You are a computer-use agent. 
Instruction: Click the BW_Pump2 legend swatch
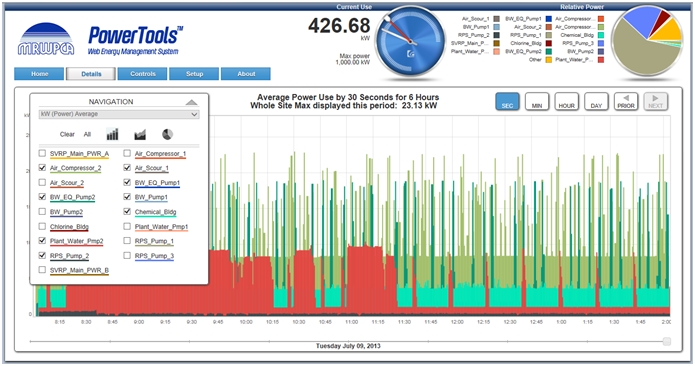click(601, 51)
